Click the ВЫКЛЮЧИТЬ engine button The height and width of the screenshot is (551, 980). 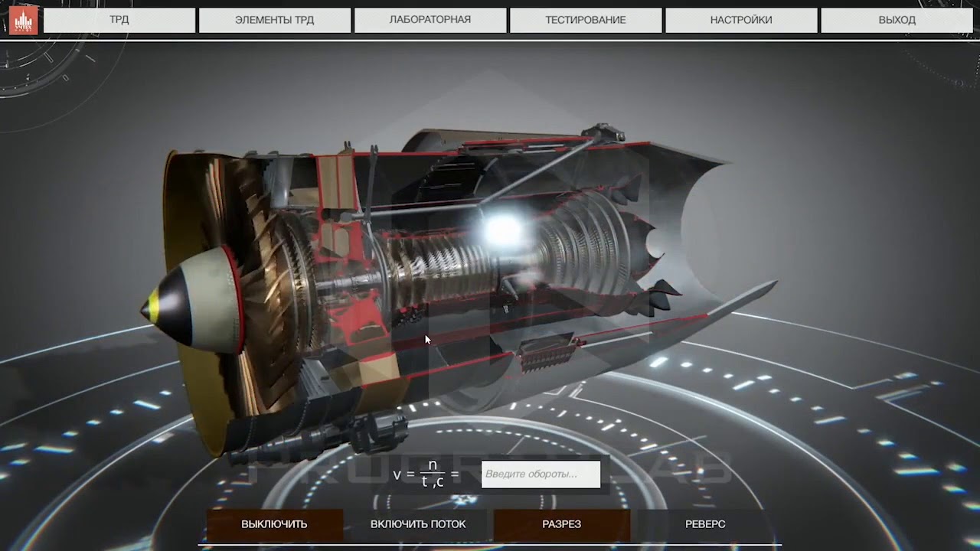click(x=275, y=524)
